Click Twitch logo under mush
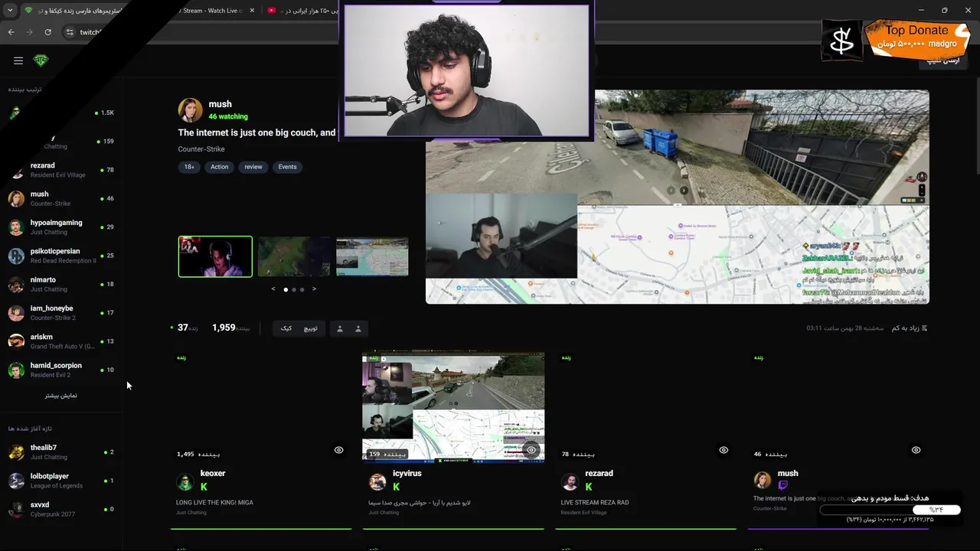The height and width of the screenshot is (551, 980). coord(782,485)
